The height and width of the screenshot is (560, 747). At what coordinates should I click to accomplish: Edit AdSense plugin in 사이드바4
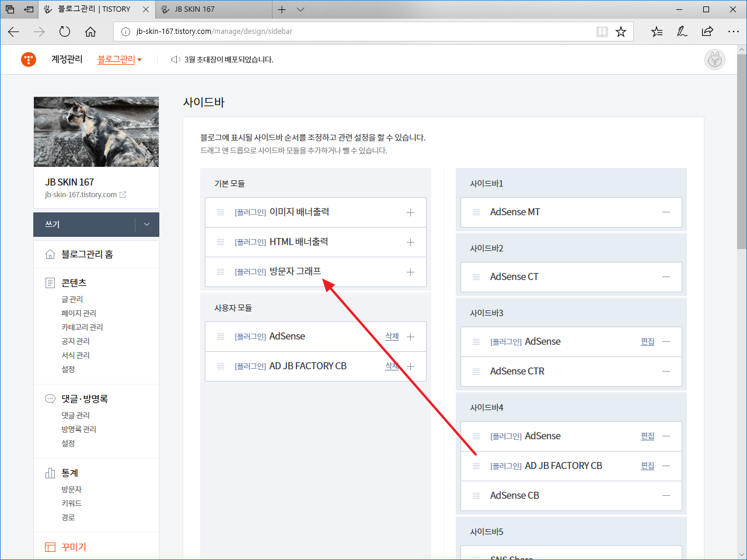[x=648, y=436]
